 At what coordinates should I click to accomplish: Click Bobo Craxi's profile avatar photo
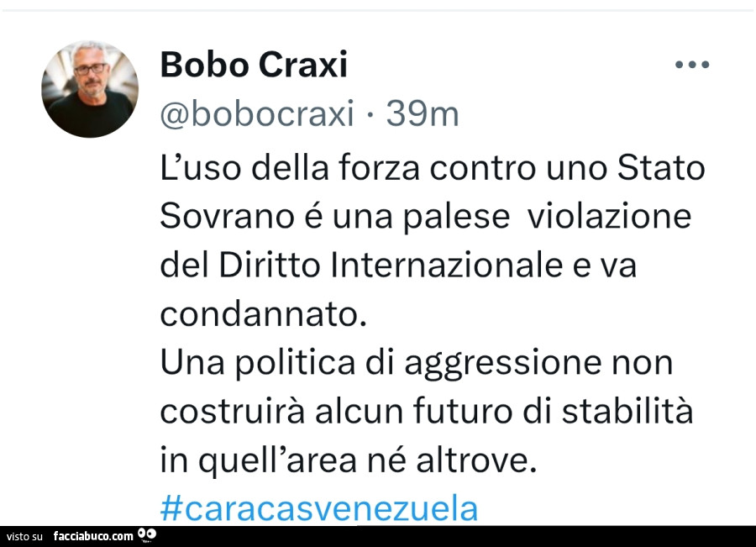click(x=90, y=89)
